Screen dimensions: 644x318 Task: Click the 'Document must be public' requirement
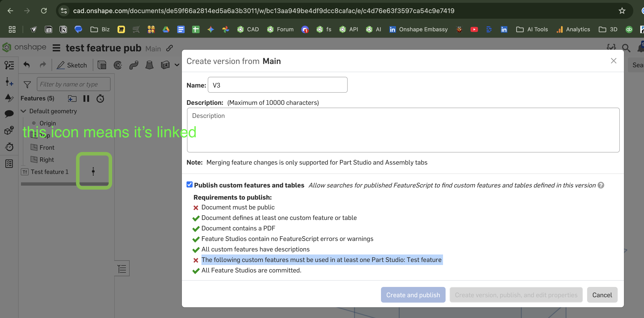238,207
